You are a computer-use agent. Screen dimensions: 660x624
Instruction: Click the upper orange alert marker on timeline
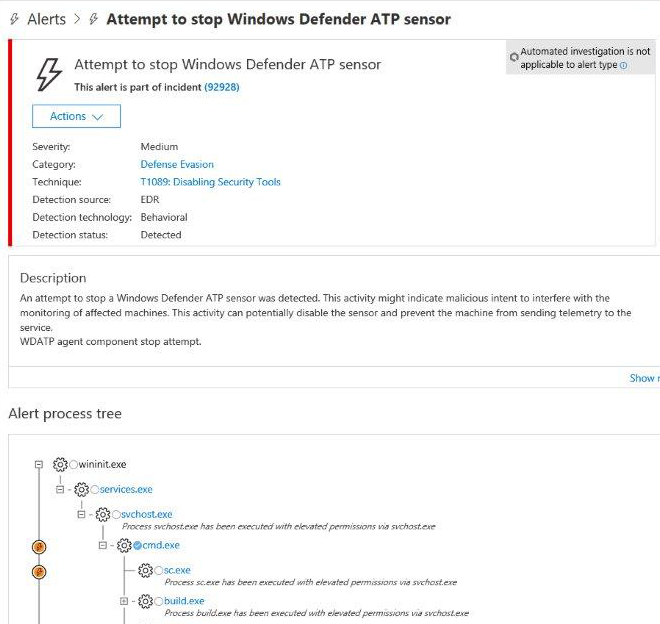coord(39,547)
